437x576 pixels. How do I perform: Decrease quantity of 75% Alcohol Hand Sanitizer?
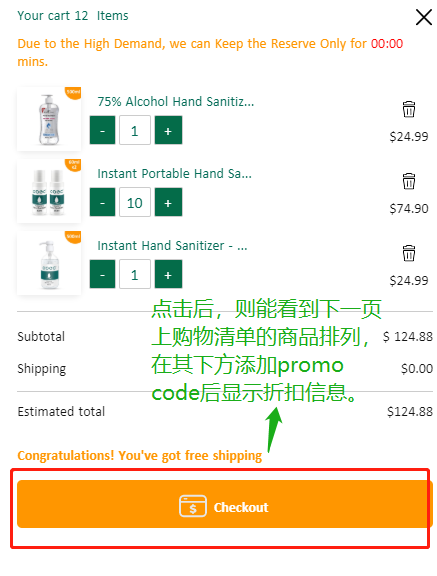click(x=102, y=130)
